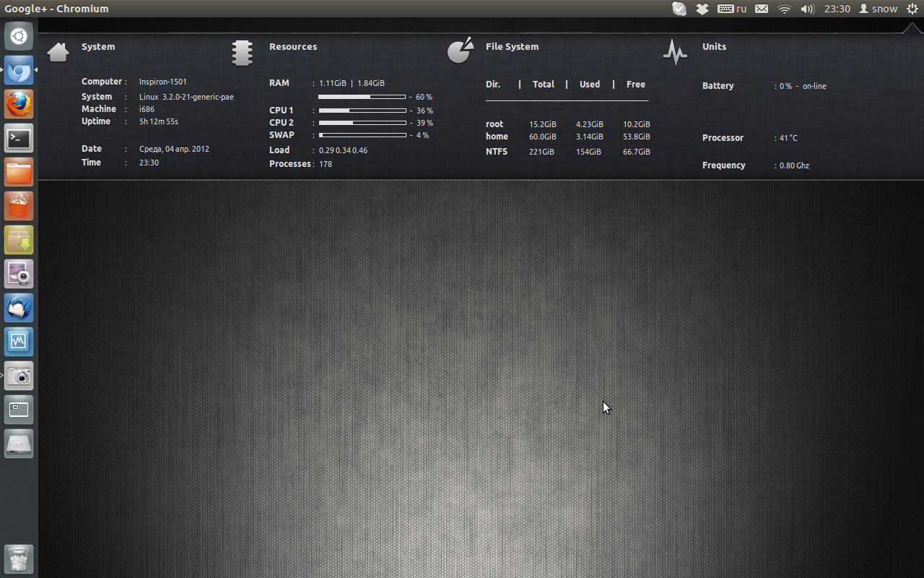The image size is (924, 578).
Task: Open the session gear menu
Action: click(912, 9)
